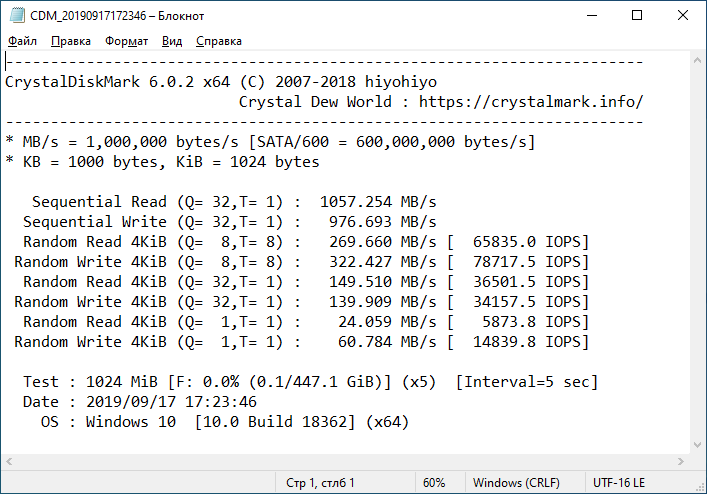Click the date 2019/09/17 17:23:46
The height and width of the screenshot is (494, 707).
171,402
